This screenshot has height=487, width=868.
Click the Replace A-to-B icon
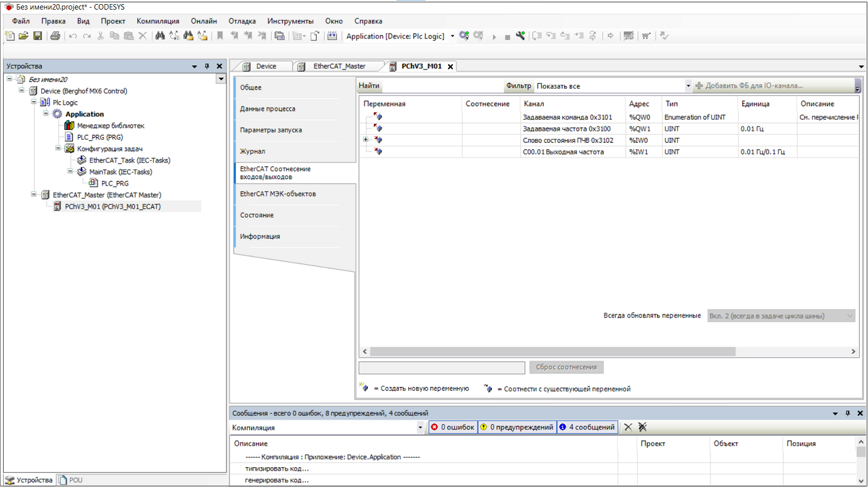click(174, 36)
